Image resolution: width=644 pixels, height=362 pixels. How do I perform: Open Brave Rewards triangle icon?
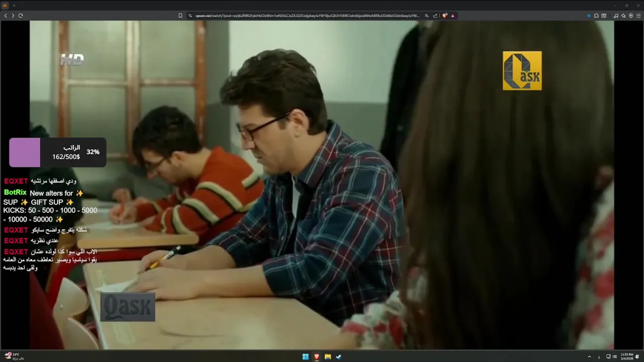click(452, 16)
